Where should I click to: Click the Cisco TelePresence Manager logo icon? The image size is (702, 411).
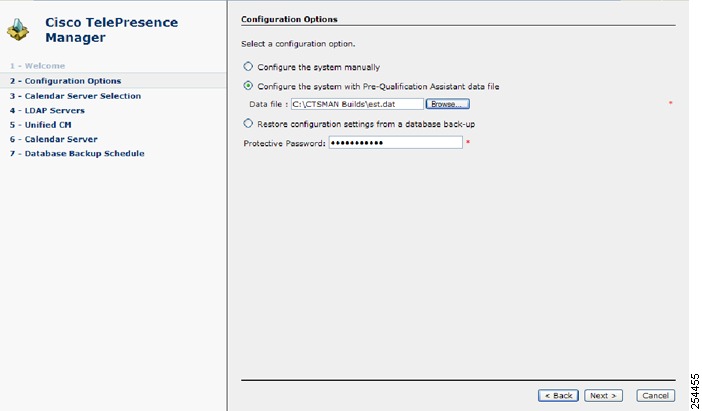click(18, 29)
